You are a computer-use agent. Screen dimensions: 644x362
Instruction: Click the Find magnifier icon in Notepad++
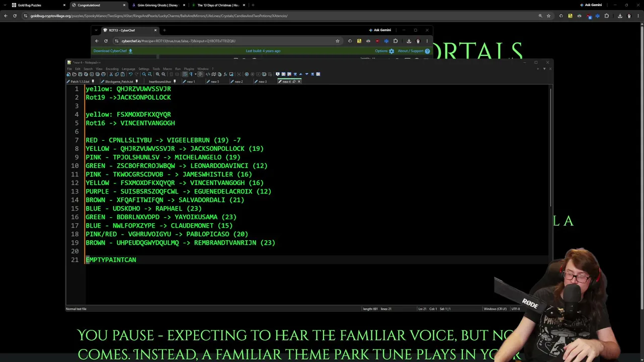click(144, 74)
